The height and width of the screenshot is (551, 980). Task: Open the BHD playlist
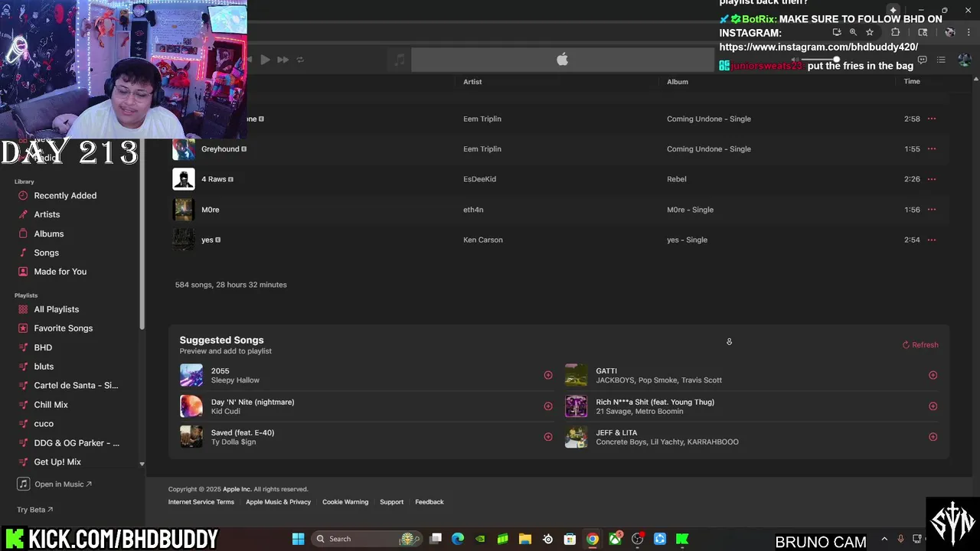[x=43, y=347]
